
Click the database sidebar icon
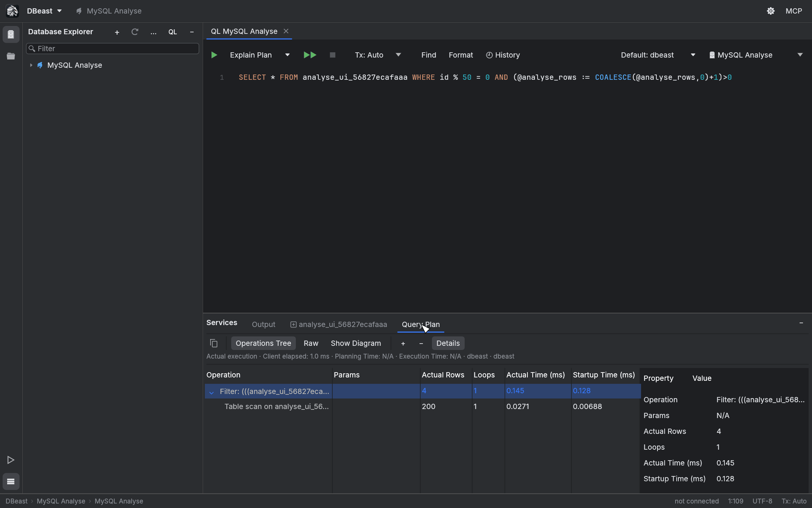tap(11, 35)
